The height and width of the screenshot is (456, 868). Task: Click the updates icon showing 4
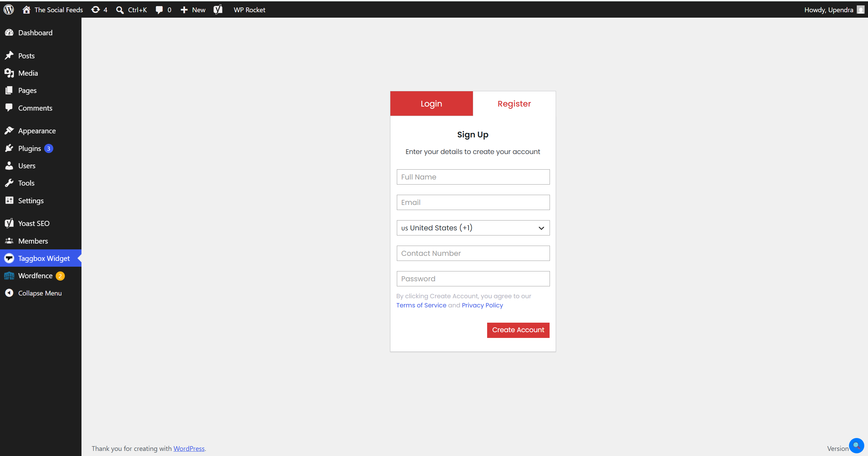click(96, 10)
